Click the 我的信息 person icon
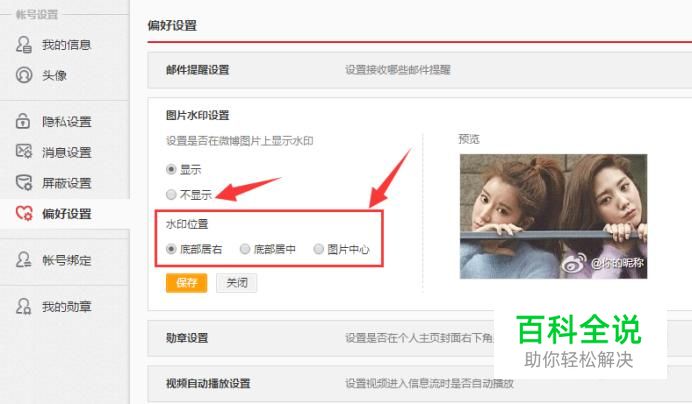692x404 pixels. (24, 45)
